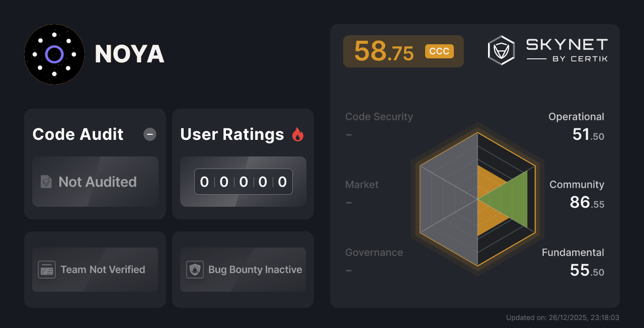Expand the Code Security row details
Screen dimensions: 644x328
pyautogui.click(x=379, y=116)
